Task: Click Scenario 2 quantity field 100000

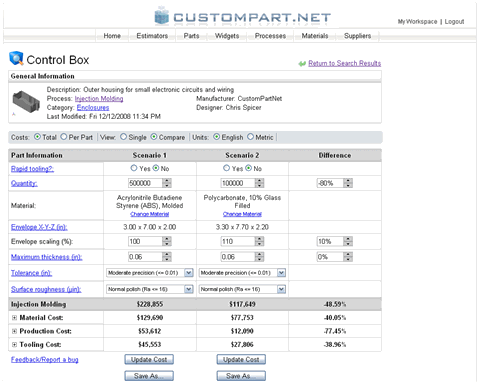Action: pos(238,183)
